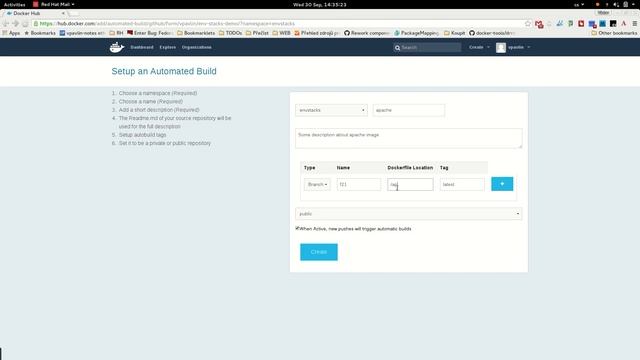Click the blue plus add-tag button
The height and width of the screenshot is (360, 640).
502,184
